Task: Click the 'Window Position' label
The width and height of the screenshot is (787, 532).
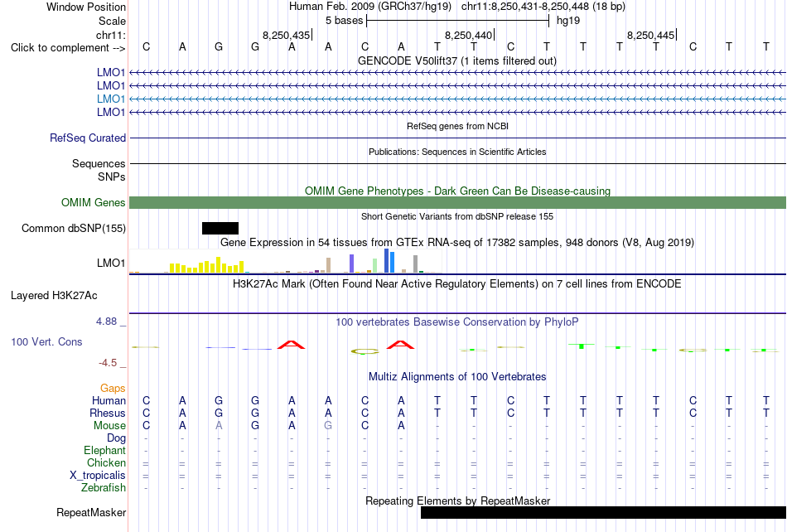Action: pos(86,7)
